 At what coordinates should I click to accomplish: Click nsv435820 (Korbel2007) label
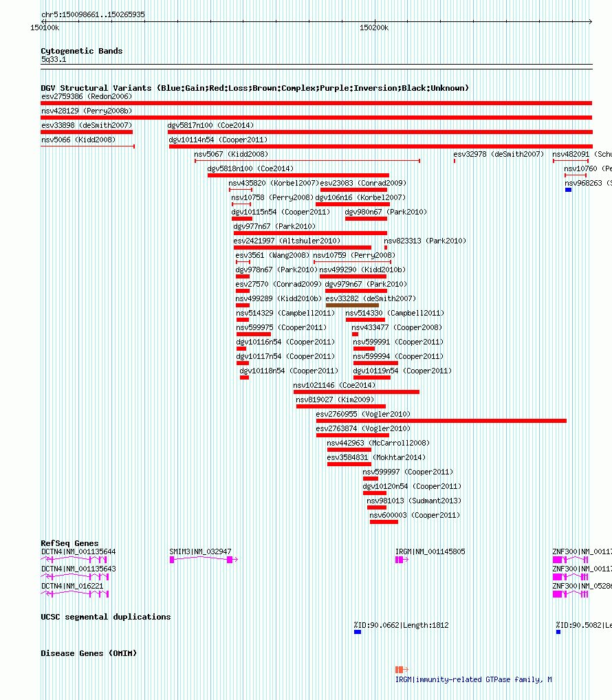[274, 183]
